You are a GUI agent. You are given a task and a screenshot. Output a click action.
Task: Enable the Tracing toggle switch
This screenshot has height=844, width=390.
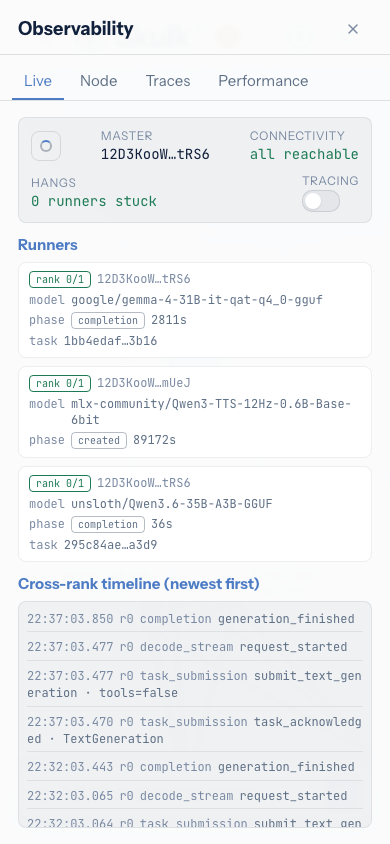(x=321, y=201)
